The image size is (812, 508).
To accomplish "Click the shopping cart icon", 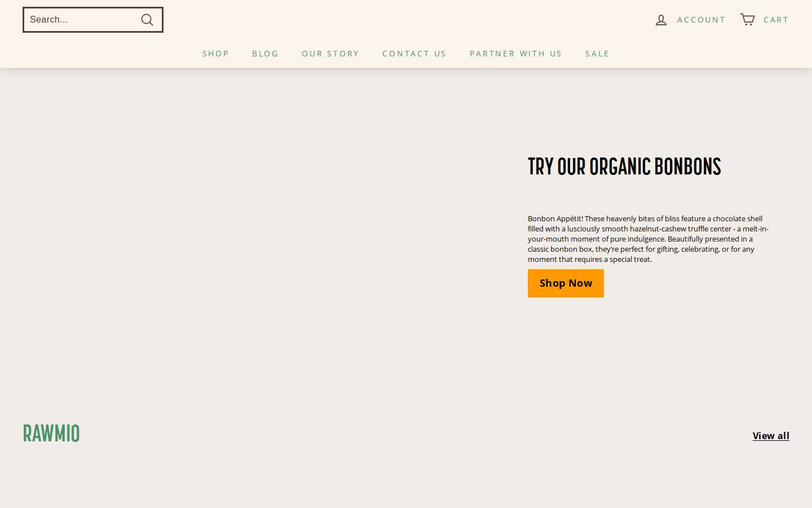I will pyautogui.click(x=747, y=20).
